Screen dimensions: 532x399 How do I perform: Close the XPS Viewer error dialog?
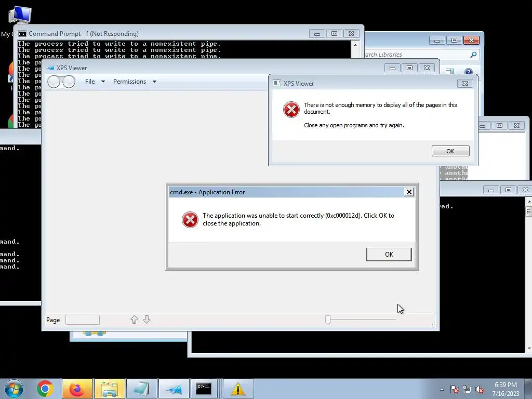[x=465, y=84]
